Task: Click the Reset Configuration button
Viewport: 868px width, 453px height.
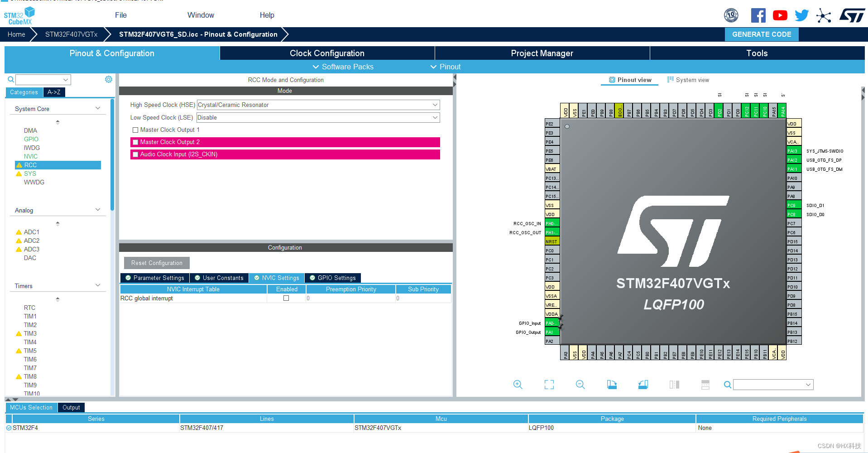Action: point(157,263)
